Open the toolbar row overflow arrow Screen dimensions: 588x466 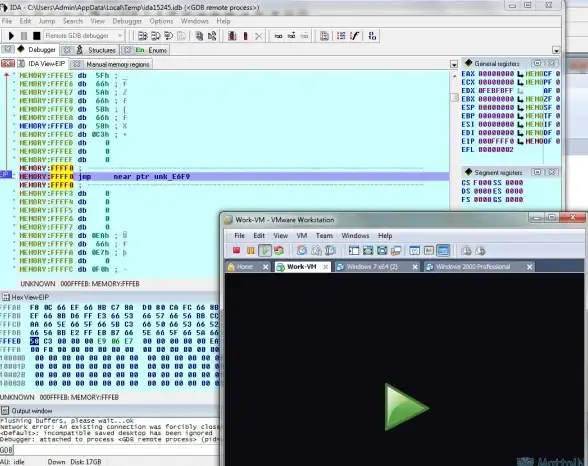(x=556, y=50)
